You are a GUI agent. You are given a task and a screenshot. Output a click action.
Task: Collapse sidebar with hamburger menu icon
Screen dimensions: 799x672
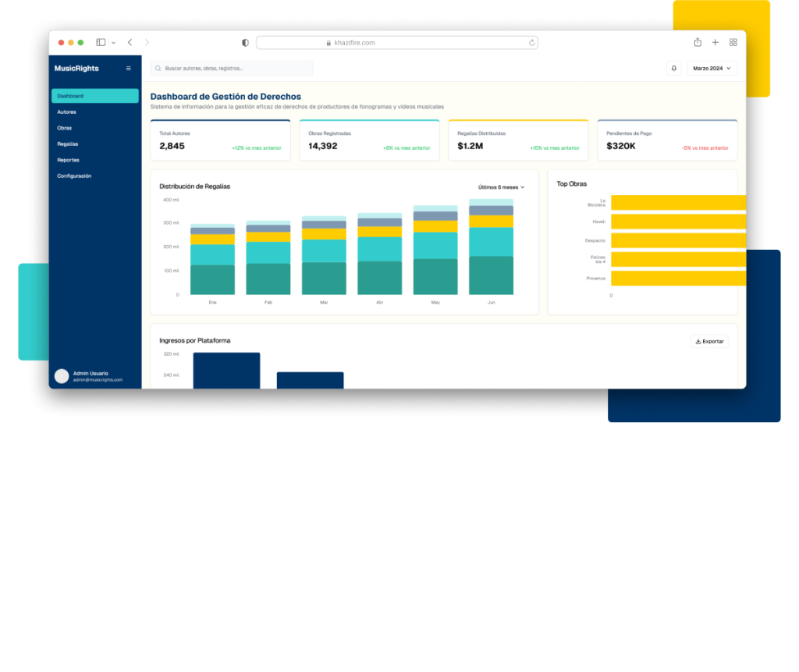click(129, 69)
